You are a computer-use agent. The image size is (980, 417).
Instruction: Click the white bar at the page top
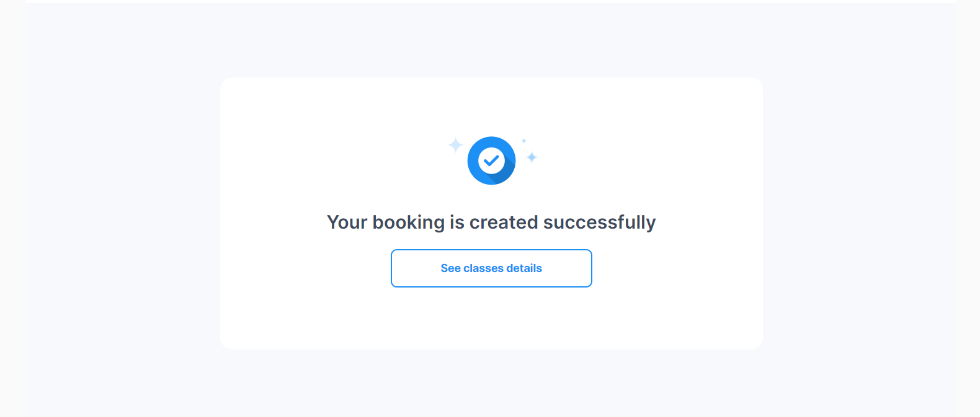(491, 1)
